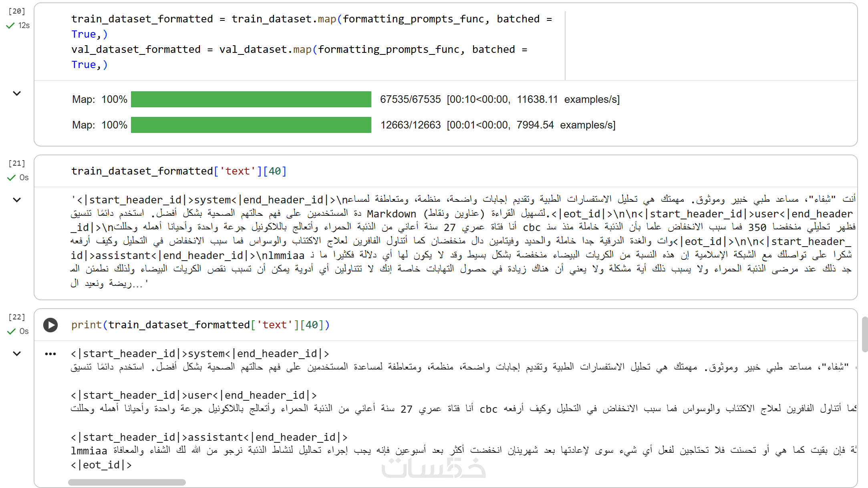Place cursor in the print(...) code line
This screenshot has height=488, width=868.
pos(200,325)
